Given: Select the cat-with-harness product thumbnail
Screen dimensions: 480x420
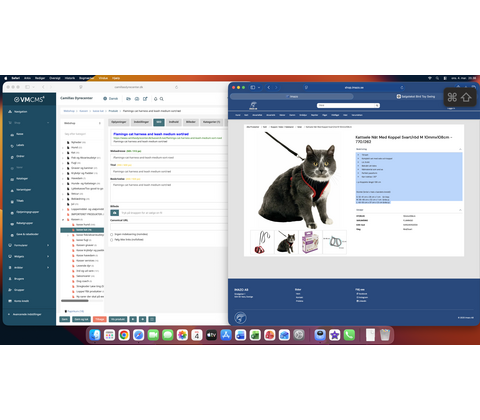Looking at the screenshot, I should coord(286,242).
